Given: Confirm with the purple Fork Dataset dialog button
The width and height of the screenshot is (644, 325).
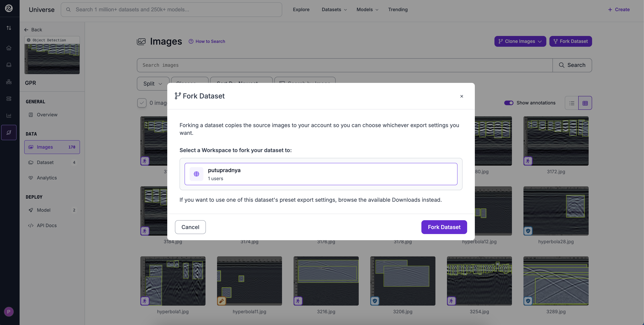Looking at the screenshot, I should [444, 227].
